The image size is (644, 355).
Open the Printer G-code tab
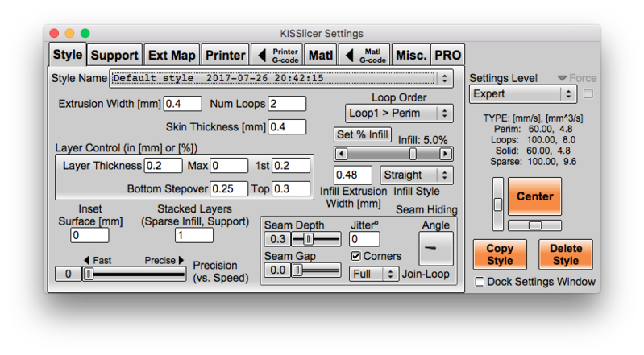coord(277,55)
